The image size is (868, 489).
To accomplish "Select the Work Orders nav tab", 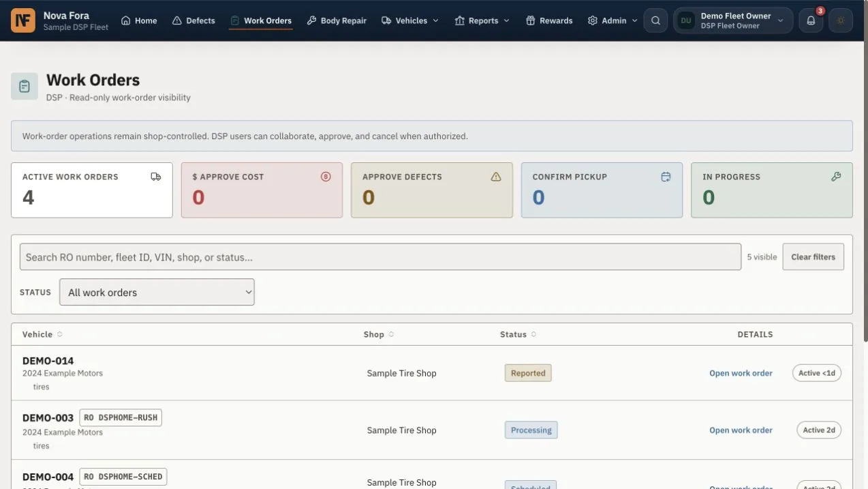I will (261, 20).
